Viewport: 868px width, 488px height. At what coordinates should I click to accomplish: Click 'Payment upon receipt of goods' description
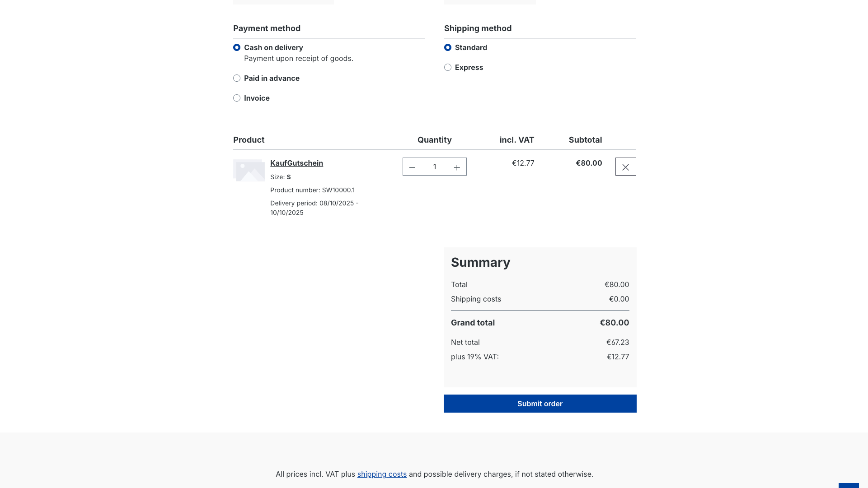tap(298, 58)
